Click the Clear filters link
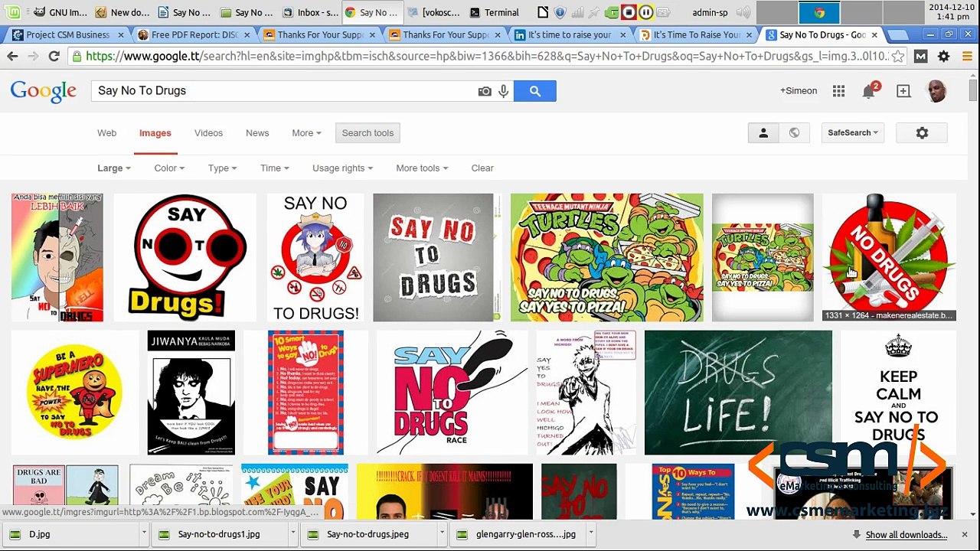The height and width of the screenshot is (551, 980). tap(482, 168)
